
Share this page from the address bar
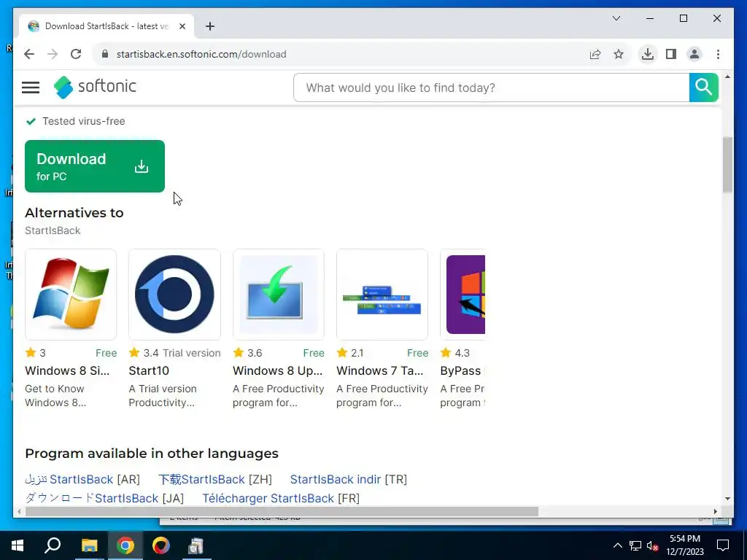pyautogui.click(x=595, y=54)
